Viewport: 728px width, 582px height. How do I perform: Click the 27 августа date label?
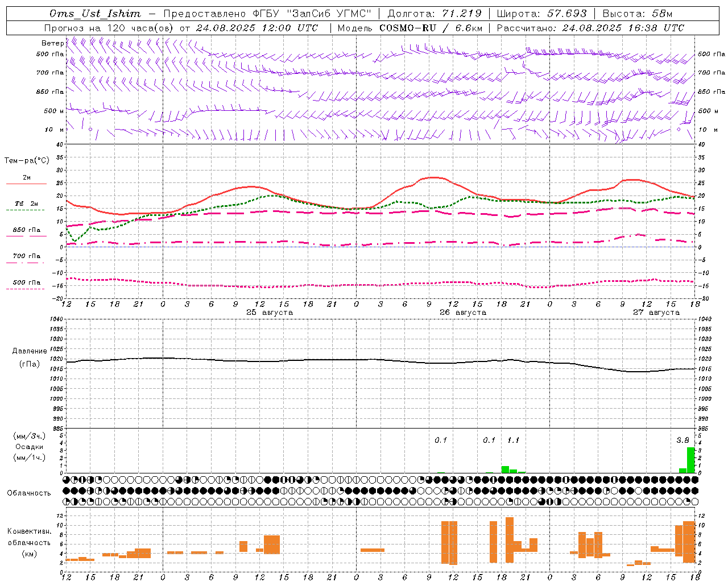pos(656,313)
